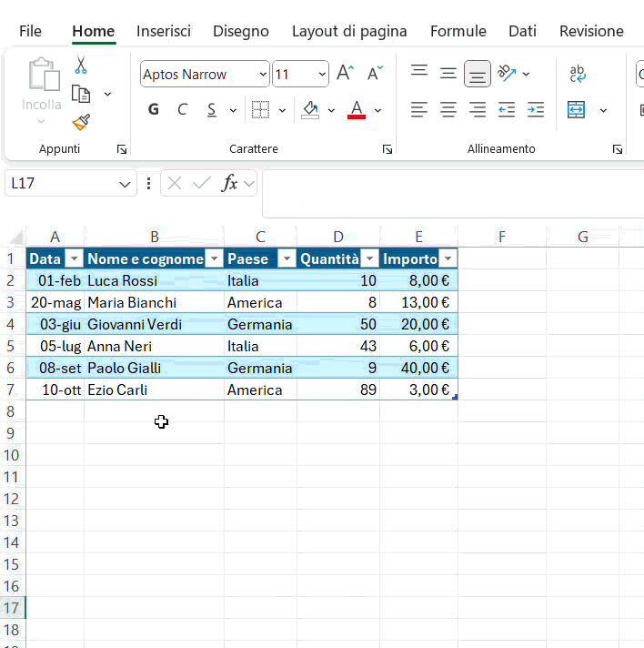
Task: Open the Inserisci ribbon tab
Action: (x=164, y=31)
